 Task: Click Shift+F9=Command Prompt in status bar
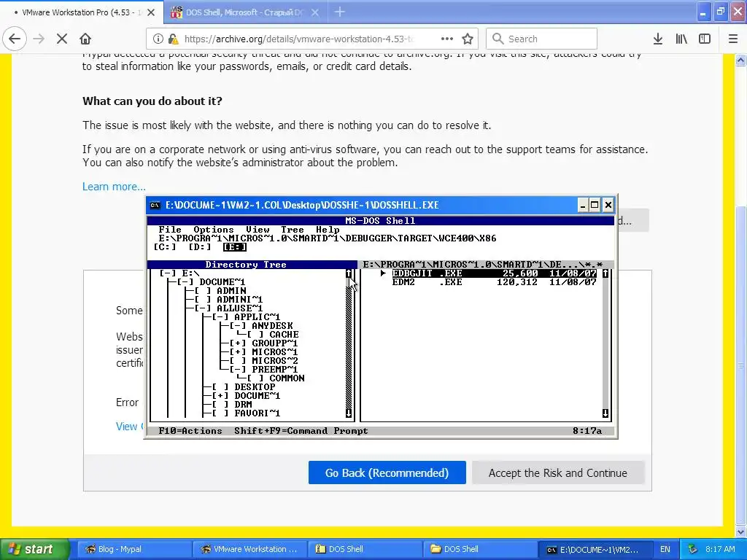(x=301, y=431)
